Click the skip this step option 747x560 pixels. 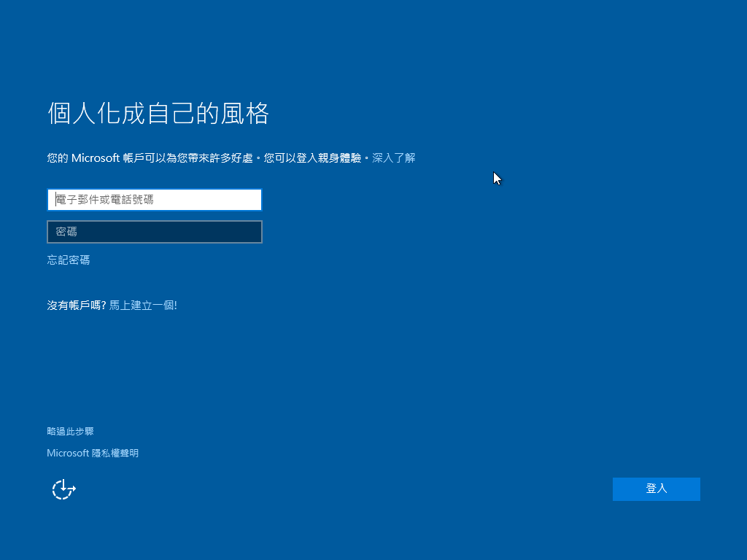tap(70, 431)
